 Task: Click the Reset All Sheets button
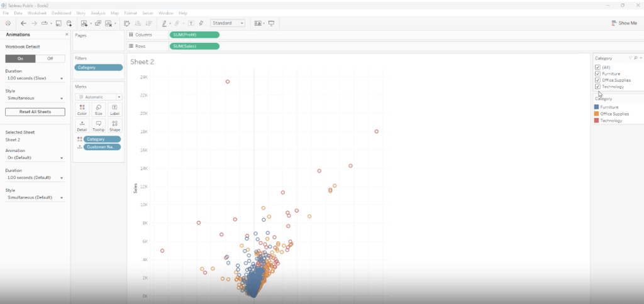(35, 112)
